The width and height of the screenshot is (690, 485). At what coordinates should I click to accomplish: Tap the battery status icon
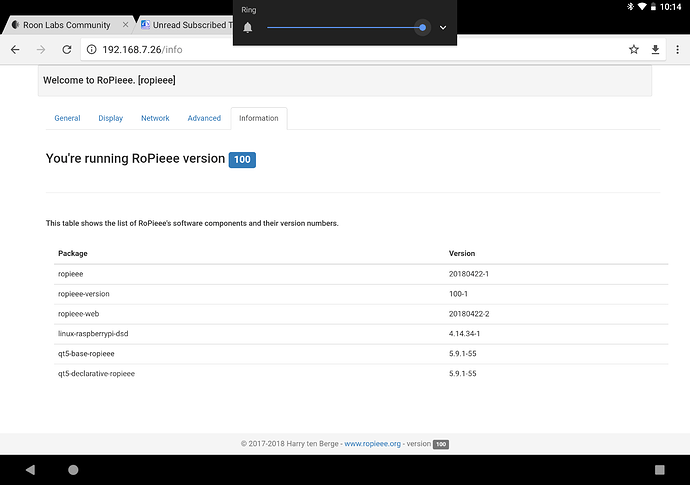pyautogui.click(x=653, y=7)
